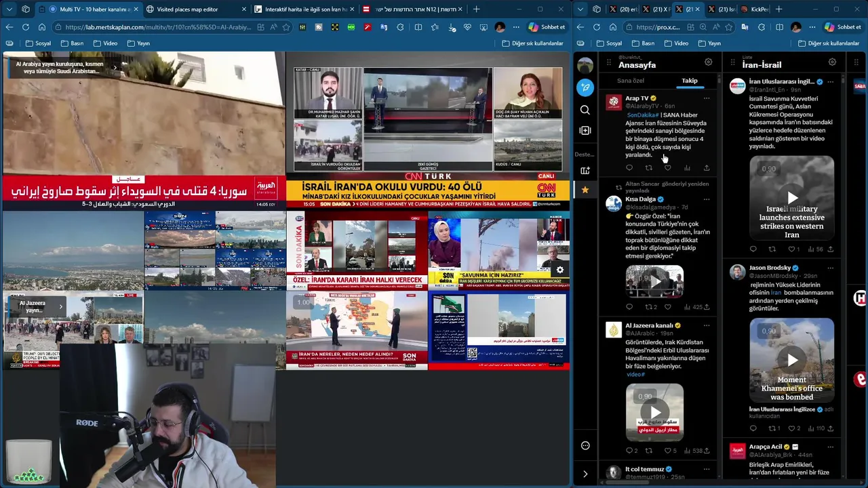Open the settings gear on Multi TV stream
The height and width of the screenshot is (488, 868).
tap(559, 270)
